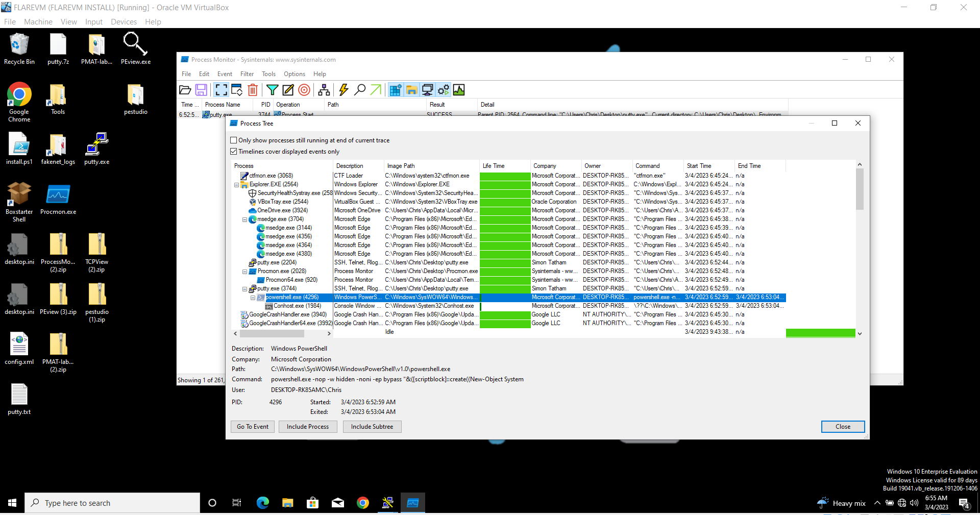Viewport: 980px width, 515px height.
Task: Select the config.xml desktop file icon
Action: [19, 349]
